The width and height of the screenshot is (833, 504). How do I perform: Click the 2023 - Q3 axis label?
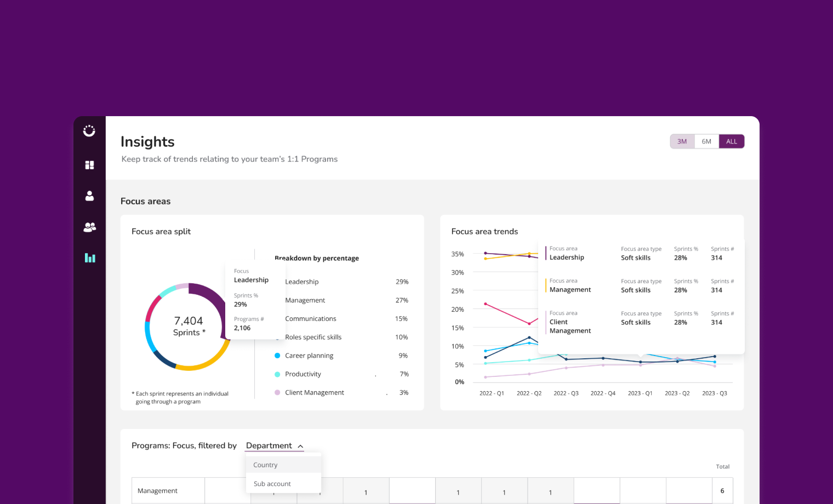pyautogui.click(x=715, y=393)
